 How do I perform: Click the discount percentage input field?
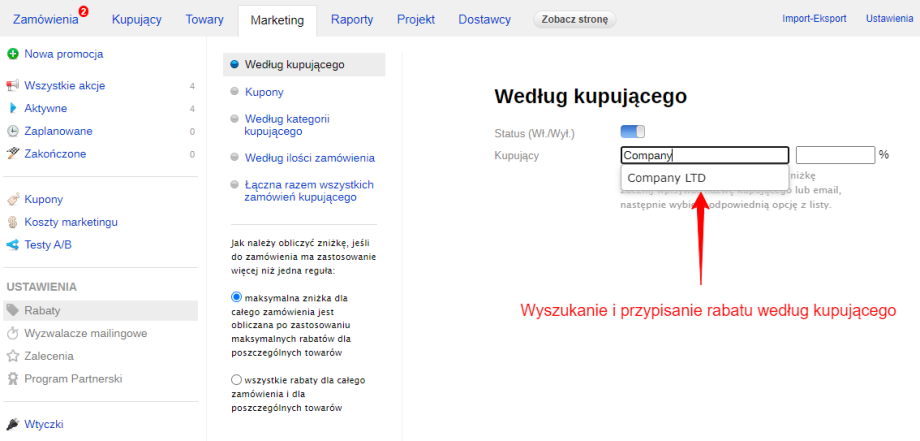(835, 155)
